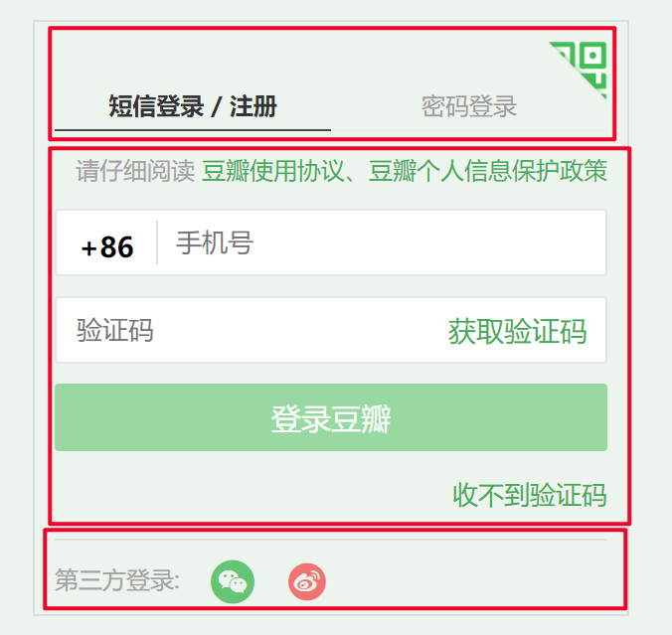672x635 pixels.
Task: Focus the 手机号 phone number field
Action: coord(382,242)
